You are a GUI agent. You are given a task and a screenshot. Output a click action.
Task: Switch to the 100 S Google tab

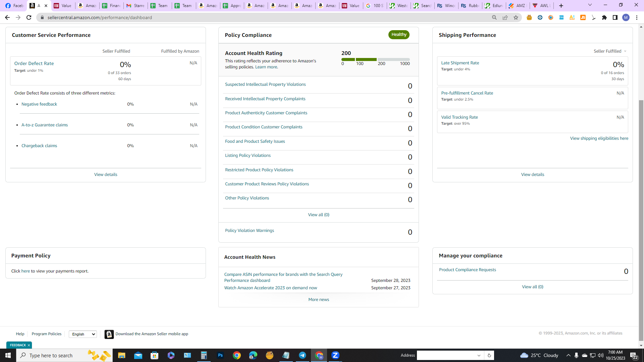point(375,6)
